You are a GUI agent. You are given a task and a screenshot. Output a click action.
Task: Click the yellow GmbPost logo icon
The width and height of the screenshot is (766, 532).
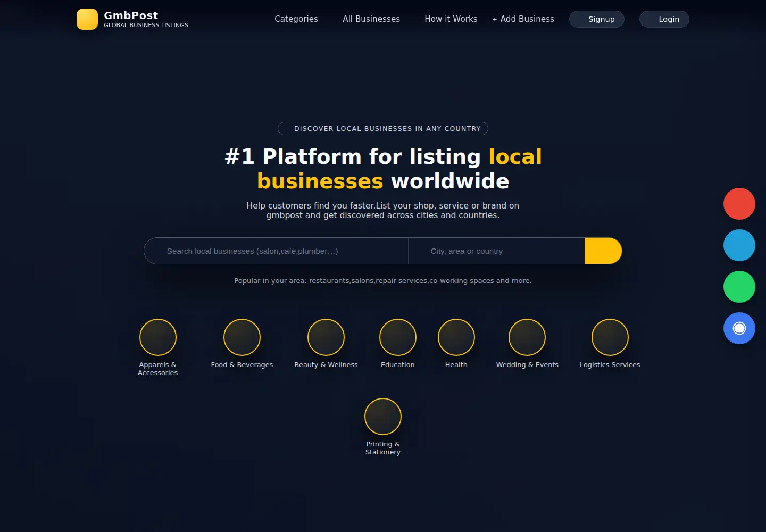pyautogui.click(x=87, y=19)
